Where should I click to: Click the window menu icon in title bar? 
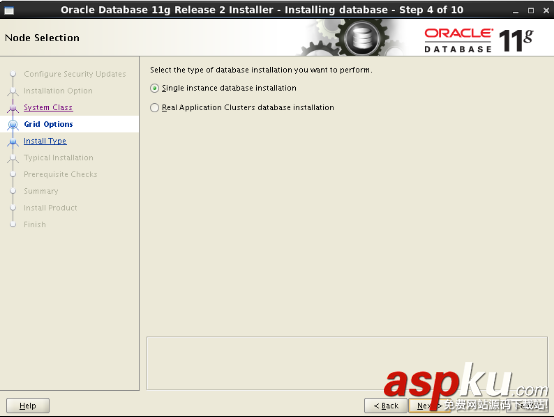click(x=9, y=10)
